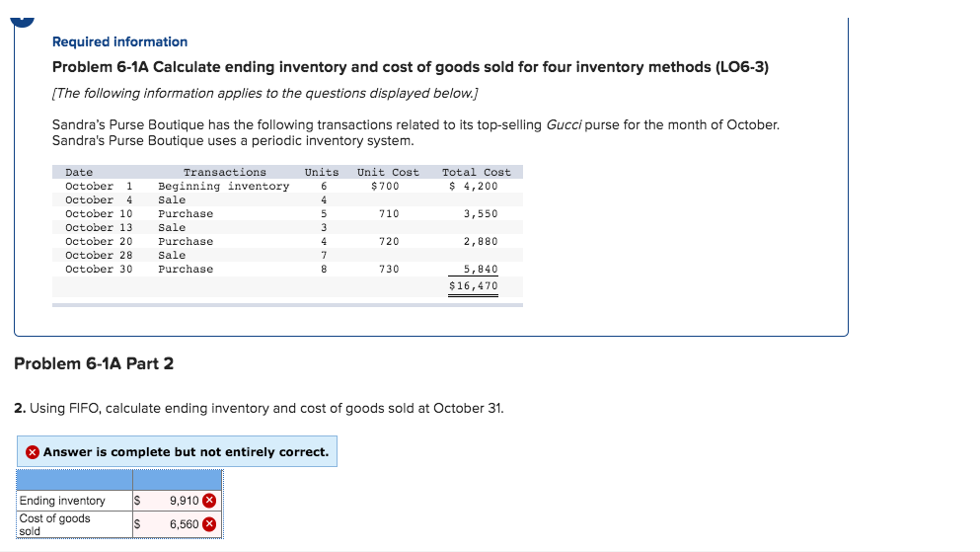Click the 7 units value for October 28 sale
The image size is (980, 552).
324,255
